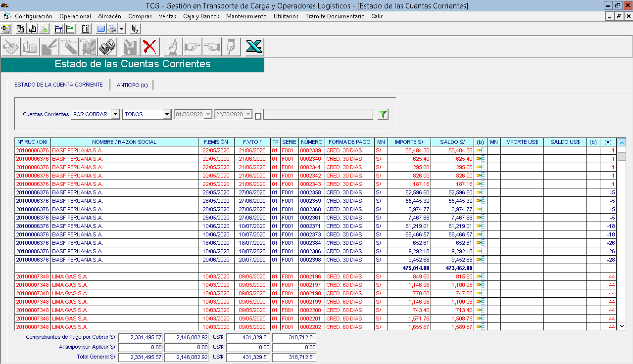Expand the POR COBRAR dropdown

tap(115, 114)
